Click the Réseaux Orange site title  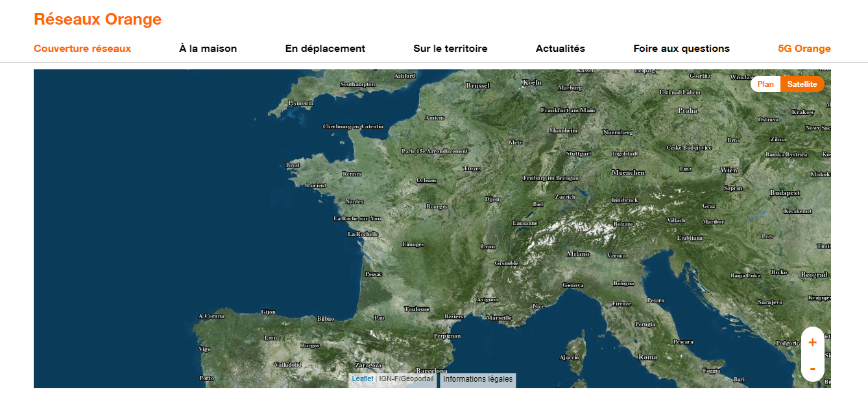click(x=97, y=19)
